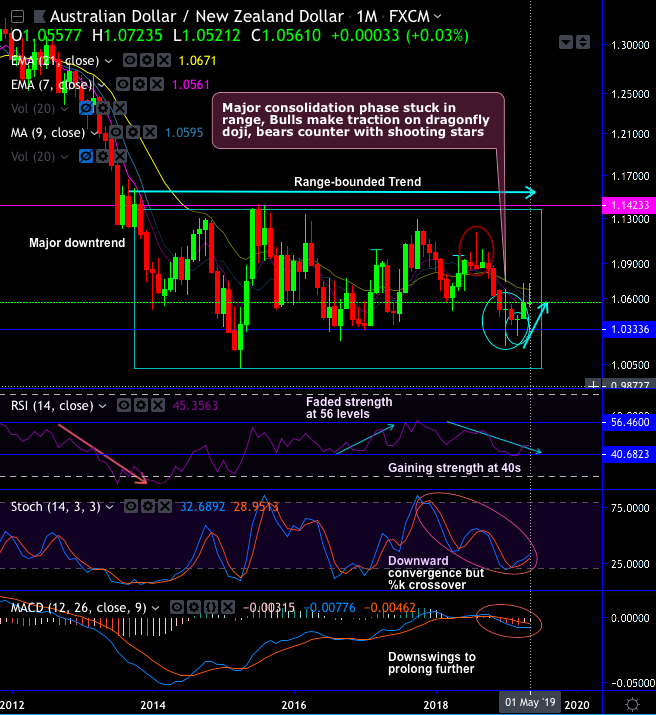Screen dimensions: 656x715
Task: Remove the EMA (21, close) indicator
Action: point(164,60)
